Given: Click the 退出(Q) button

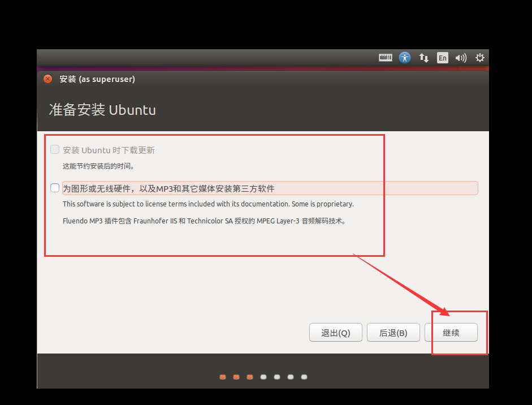Looking at the screenshot, I should pyautogui.click(x=336, y=333).
